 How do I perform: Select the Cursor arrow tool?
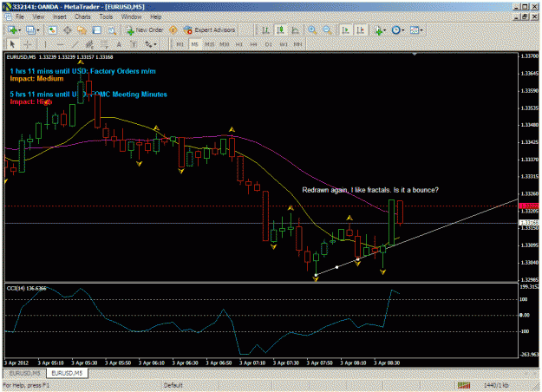click(x=12, y=44)
